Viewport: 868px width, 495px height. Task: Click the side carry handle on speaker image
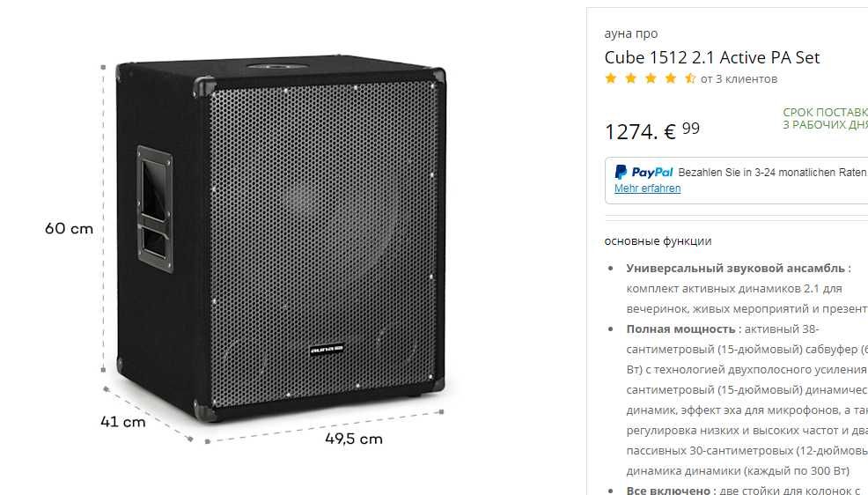point(154,209)
